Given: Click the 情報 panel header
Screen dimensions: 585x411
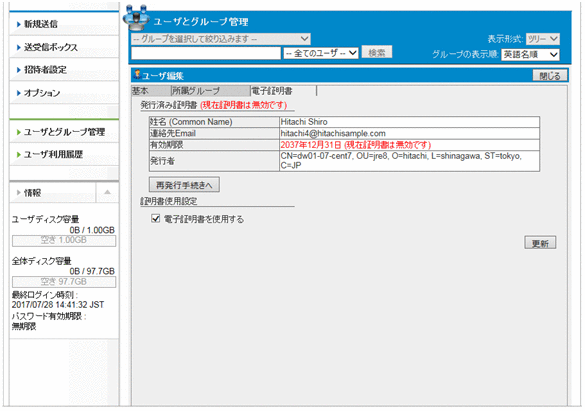Looking at the screenshot, I should pyautogui.click(x=52, y=193).
